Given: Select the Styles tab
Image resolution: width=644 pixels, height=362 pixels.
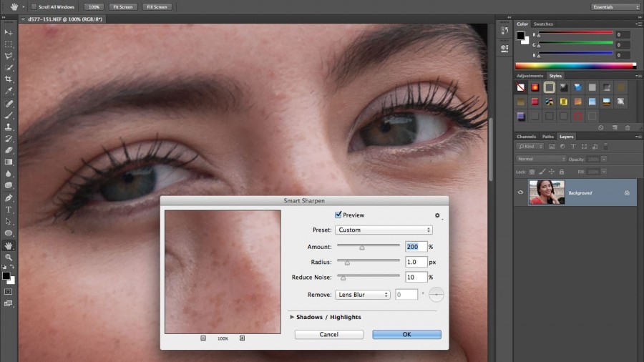Looking at the screenshot, I should point(555,76).
